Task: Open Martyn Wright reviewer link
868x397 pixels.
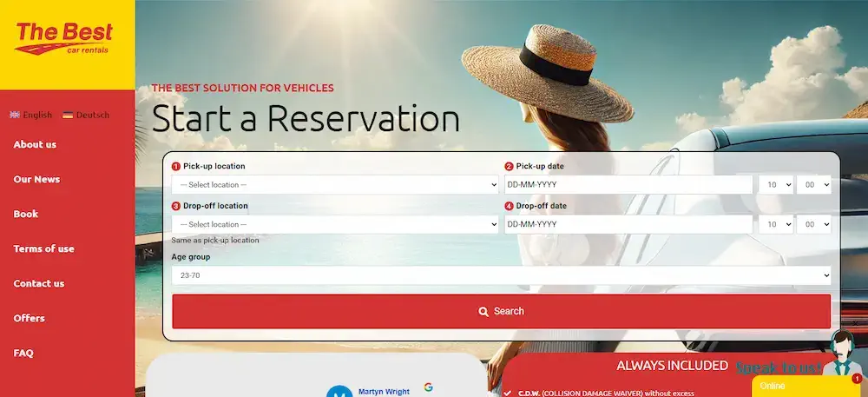Action: click(x=384, y=392)
